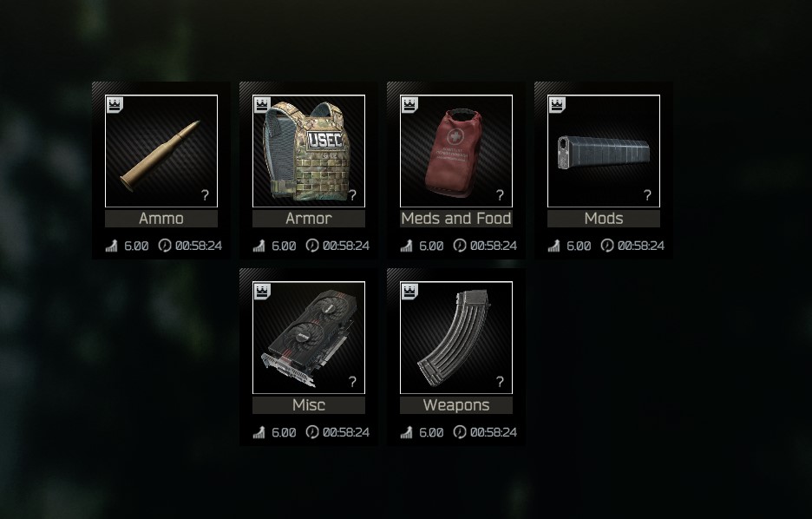Select the Ammo category label

point(161,219)
